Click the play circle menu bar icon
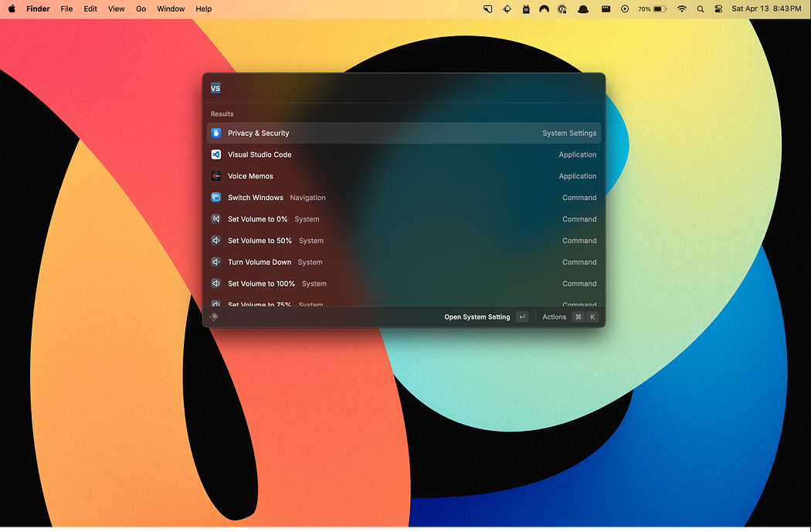Image resolution: width=811 pixels, height=532 pixels. point(625,8)
